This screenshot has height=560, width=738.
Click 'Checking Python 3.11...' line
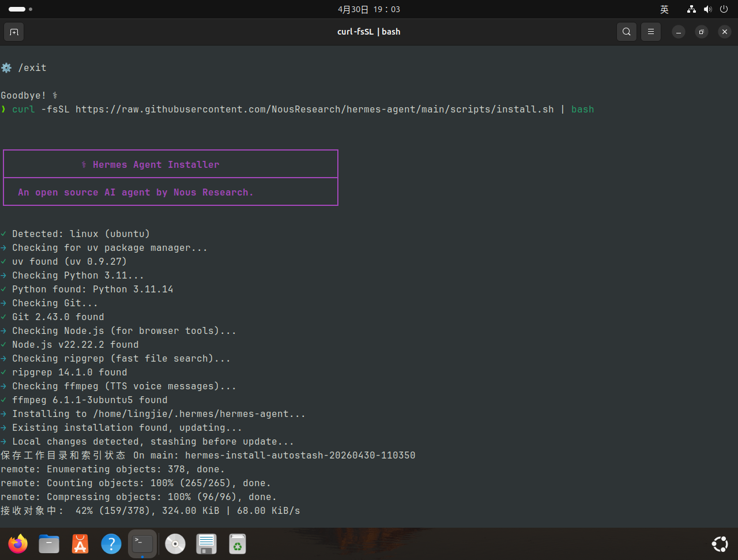click(x=73, y=275)
